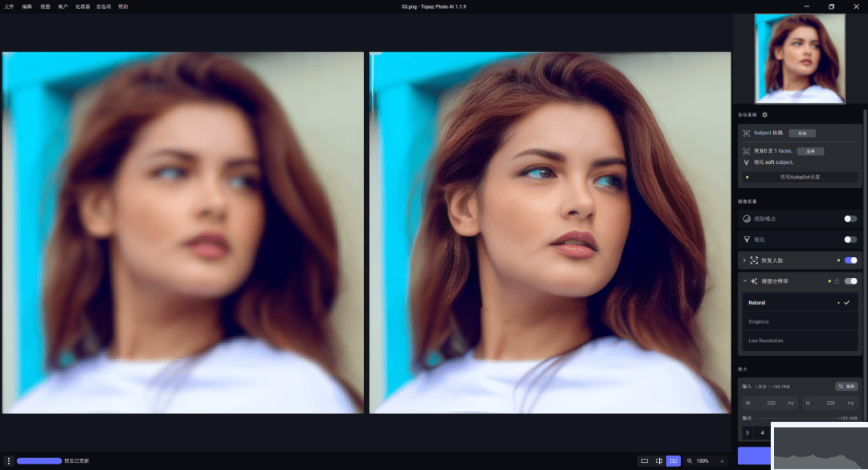The height and width of the screenshot is (470, 868).
Task: Click the enhanced preview image on right
Action: click(551, 232)
